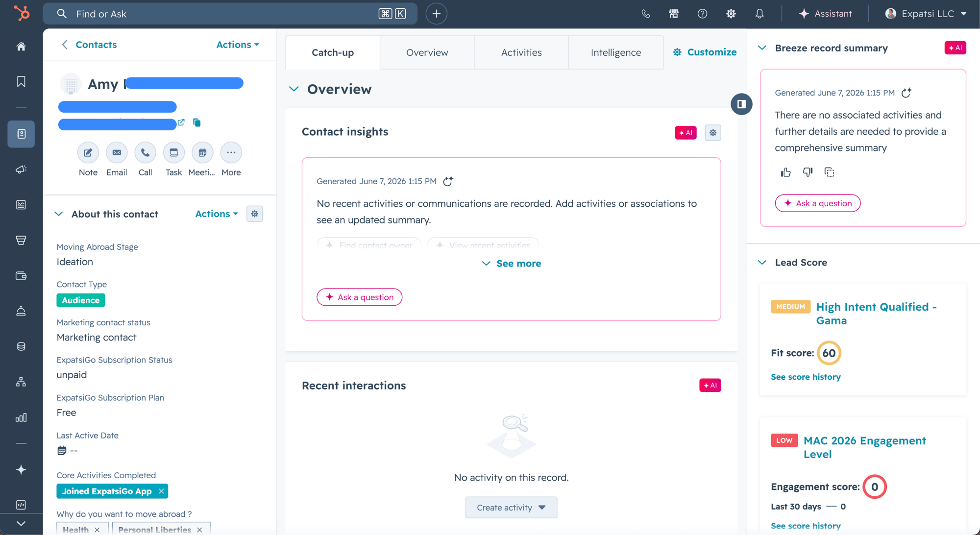Screen dimensions: 980x535
Task: Click the calling phone icon in top bar
Action: tap(646, 14)
